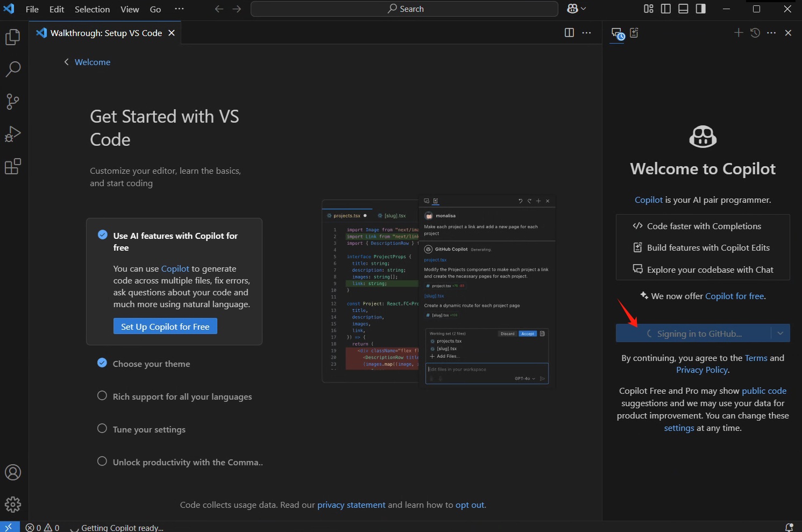Open the Accounts menu icon
Viewport: 802px width, 532px height.
[x=13, y=472]
